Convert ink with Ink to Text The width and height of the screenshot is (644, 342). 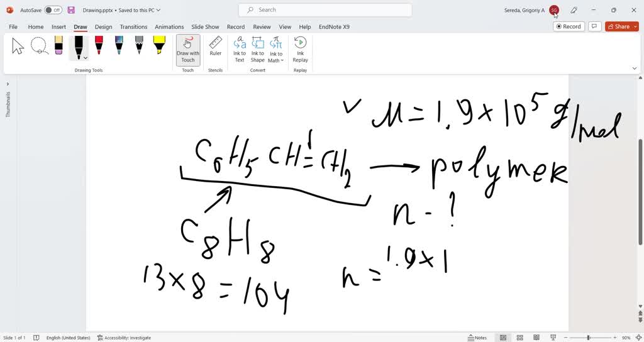click(x=240, y=50)
